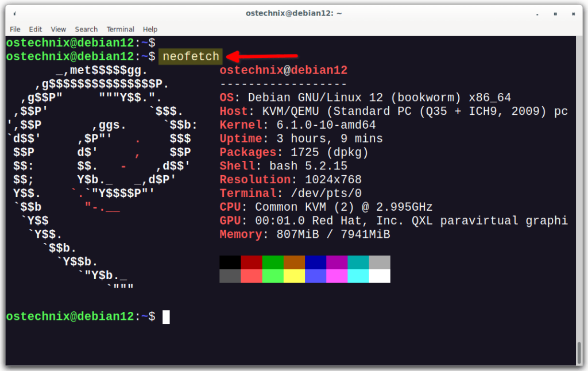Click the black color swatch in the palette
Image resolution: width=588 pixels, height=371 pixels.
point(230,261)
